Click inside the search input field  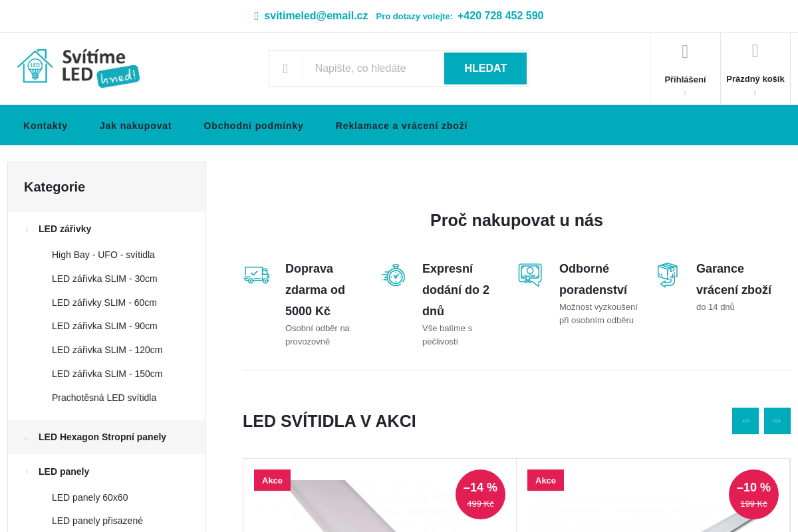coord(372,68)
